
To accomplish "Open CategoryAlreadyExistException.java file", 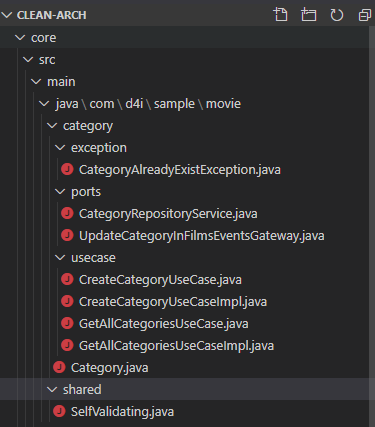I will pos(180,170).
